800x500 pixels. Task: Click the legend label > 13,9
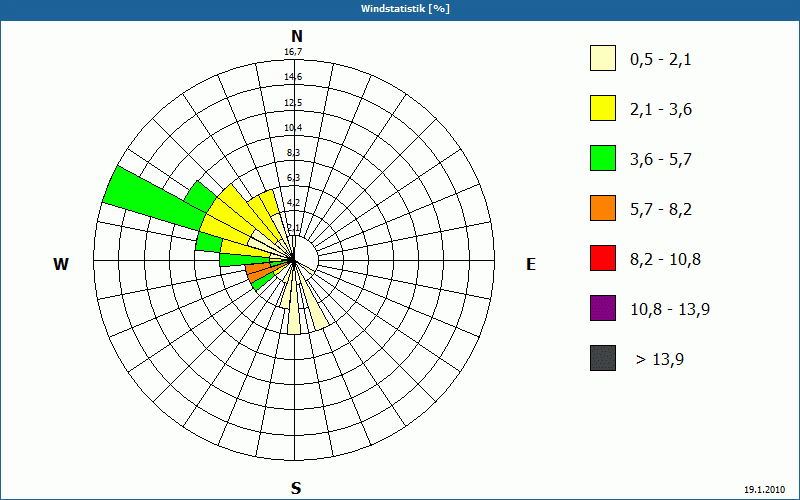[x=660, y=360]
